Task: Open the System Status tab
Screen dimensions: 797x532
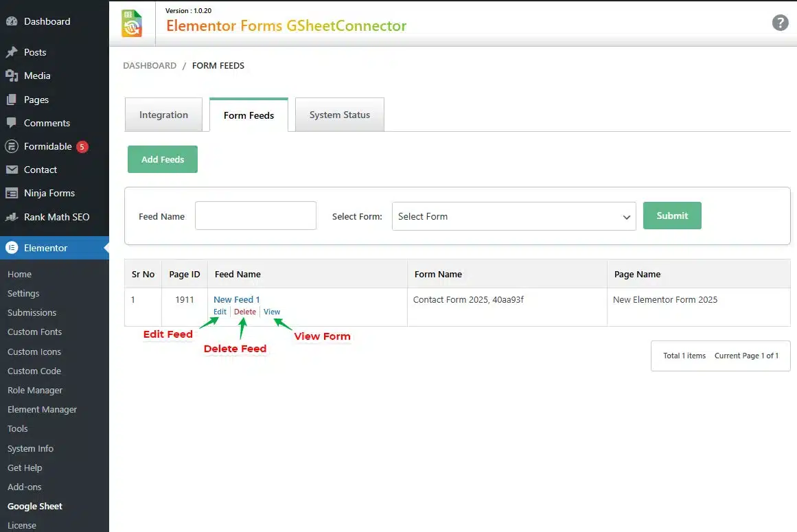Action: tap(339, 115)
